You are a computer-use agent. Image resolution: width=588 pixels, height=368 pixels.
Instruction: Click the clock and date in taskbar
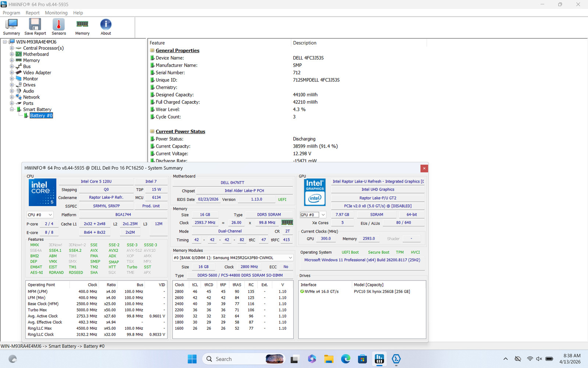tap(570, 359)
